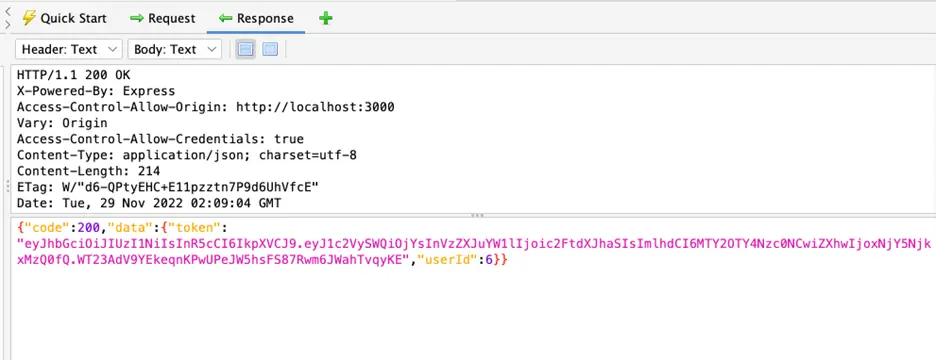Image resolution: width=936 pixels, height=360 pixels.
Task: Click the Content-Type: application/json line
Action: [x=187, y=155]
